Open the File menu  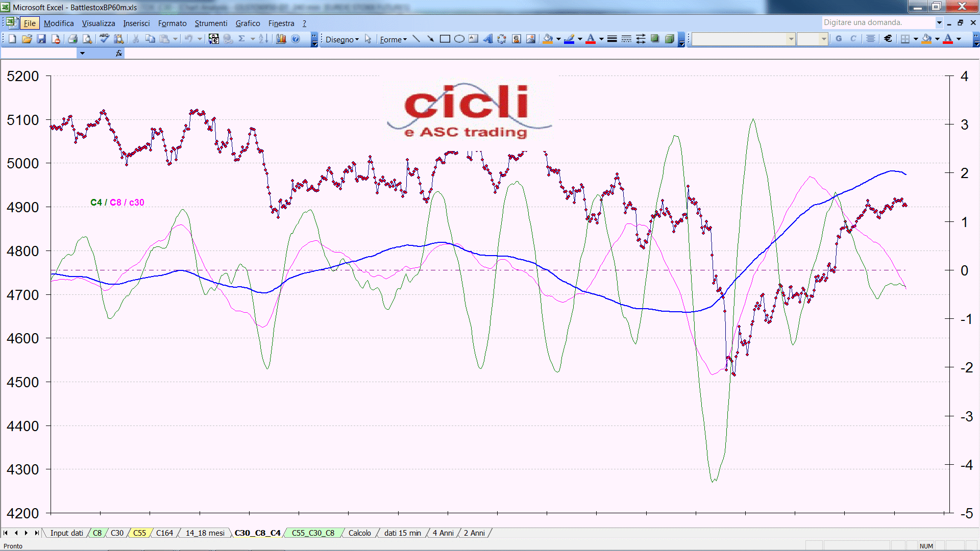(30, 23)
